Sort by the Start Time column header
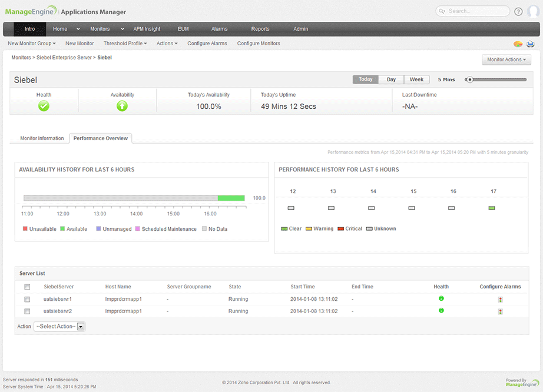Screen dimensions: 543x392 (303, 287)
